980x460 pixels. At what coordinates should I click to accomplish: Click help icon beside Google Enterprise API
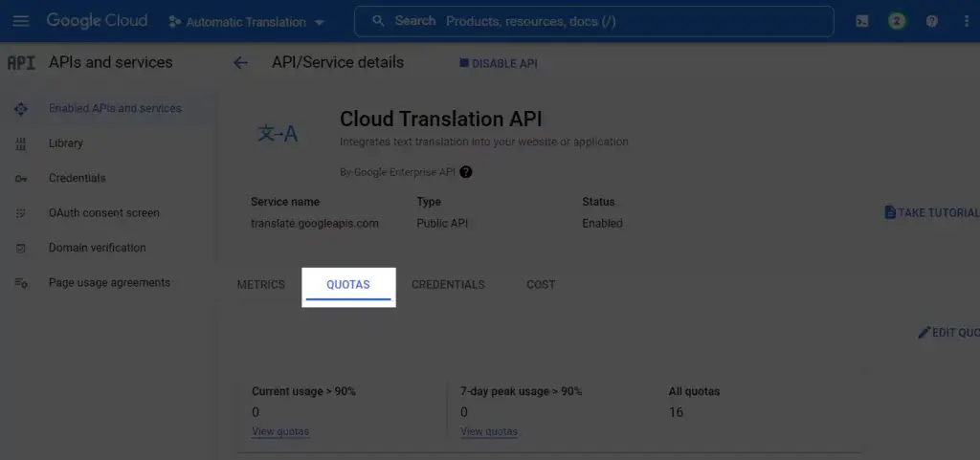(466, 172)
